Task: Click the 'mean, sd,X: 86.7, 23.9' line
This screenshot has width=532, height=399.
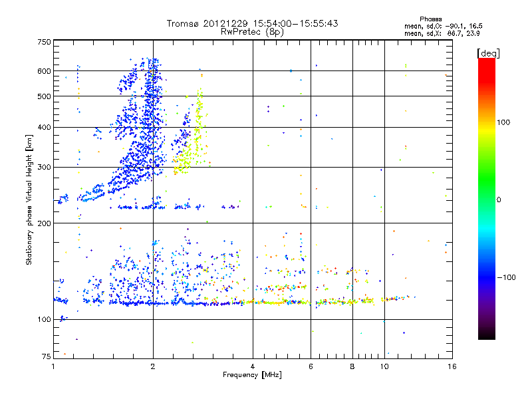Action: click(x=442, y=33)
